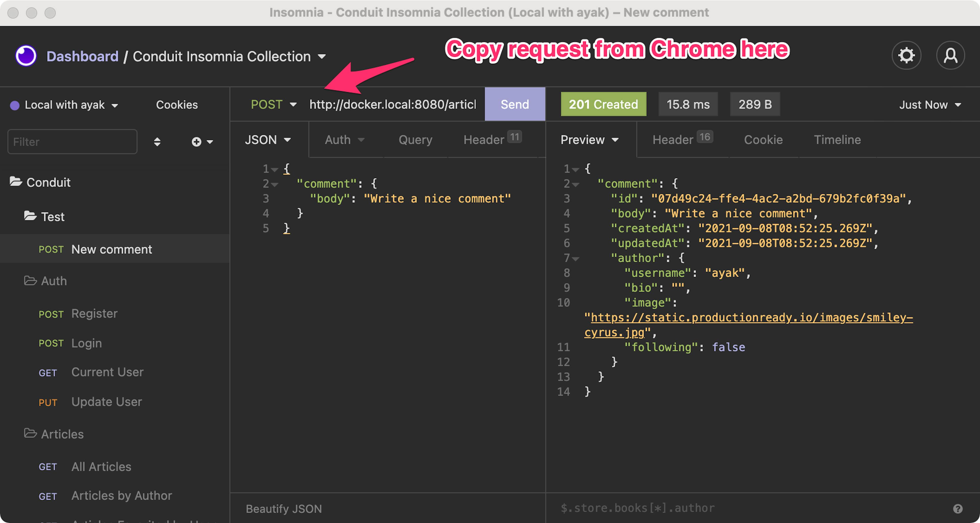Viewport: 980px width, 523px height.
Task: Click the "updatedAt" timestamp value
Action: (785, 243)
